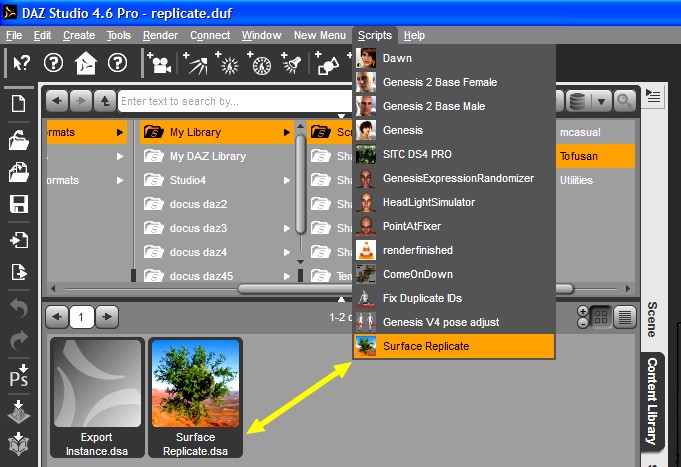Click the bottom sidebar box download icon
This screenshot has height=467, width=681.
[x=19, y=444]
